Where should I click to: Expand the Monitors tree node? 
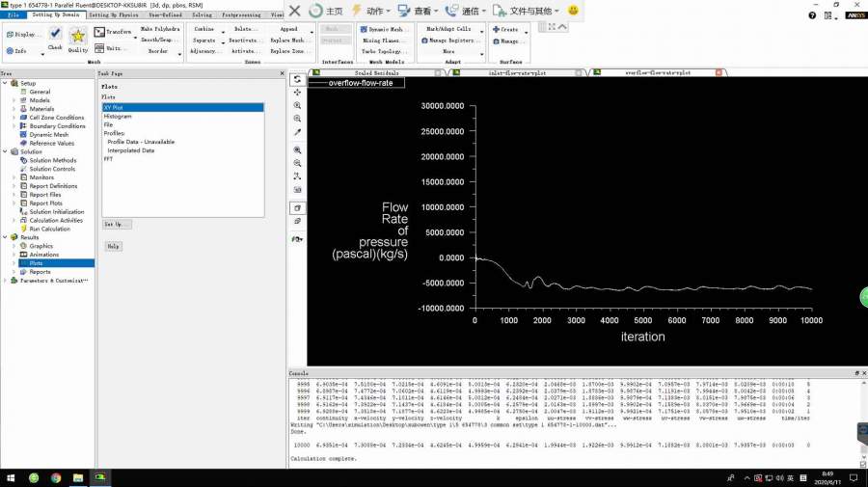[x=14, y=177]
